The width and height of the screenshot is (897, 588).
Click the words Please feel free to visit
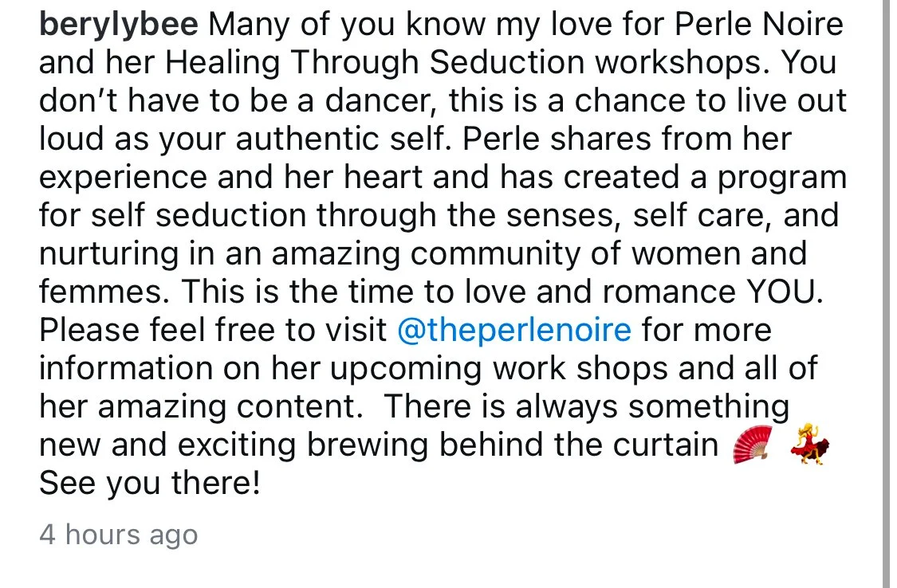213,331
